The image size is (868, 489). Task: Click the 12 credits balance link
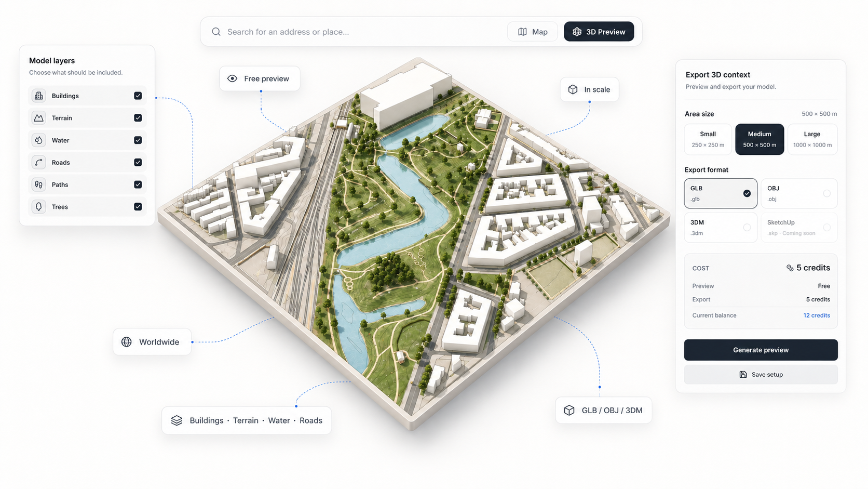(817, 315)
